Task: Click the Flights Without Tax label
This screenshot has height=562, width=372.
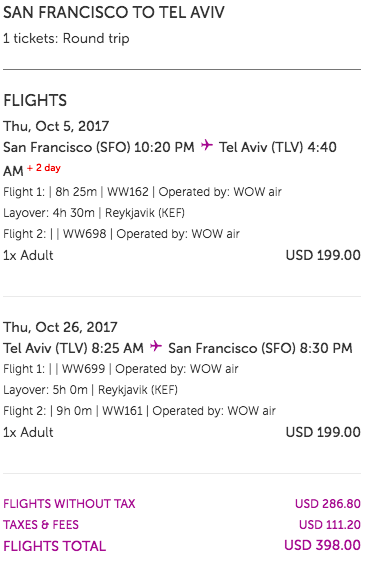Action: tap(69, 504)
